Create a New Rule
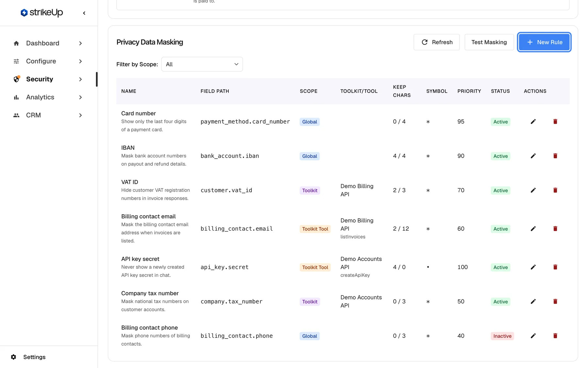This screenshot has width=588, height=368. (544, 42)
